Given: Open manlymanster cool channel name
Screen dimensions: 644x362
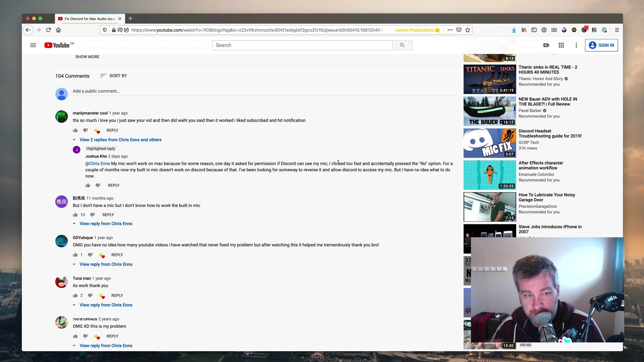Looking at the screenshot, I should point(90,113).
